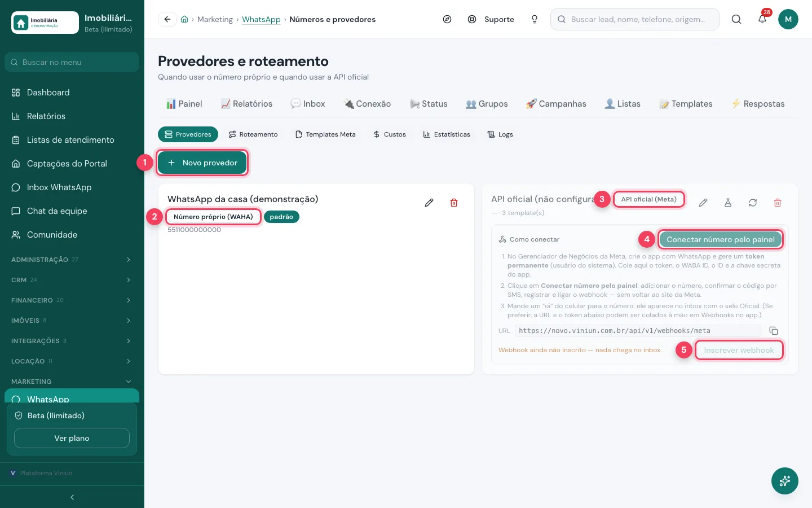Open Captações do Portal in sidebar
This screenshot has height=508, width=812.
(72, 164)
